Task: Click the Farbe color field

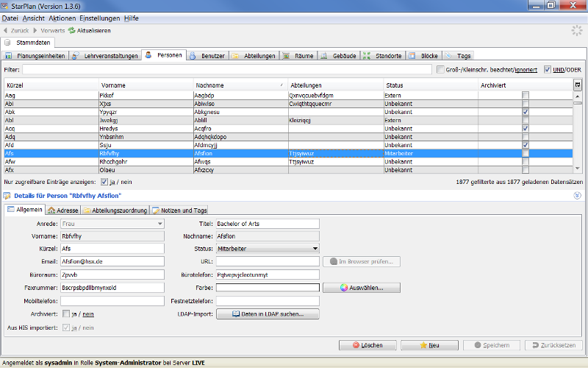Action: tap(268, 288)
